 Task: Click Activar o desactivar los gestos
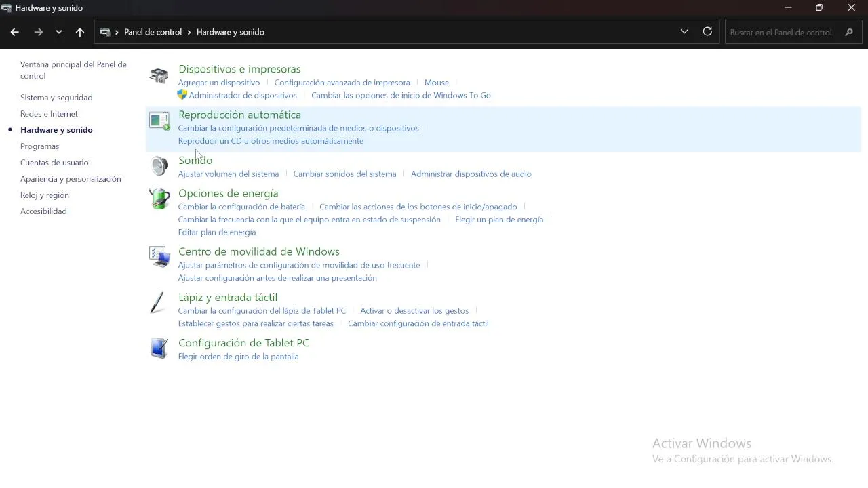pos(414,311)
